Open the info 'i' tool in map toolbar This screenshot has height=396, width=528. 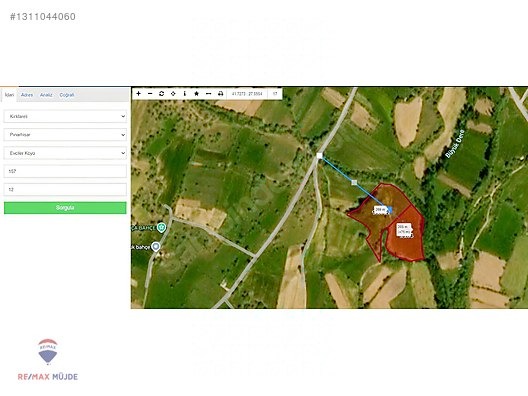coord(185,93)
